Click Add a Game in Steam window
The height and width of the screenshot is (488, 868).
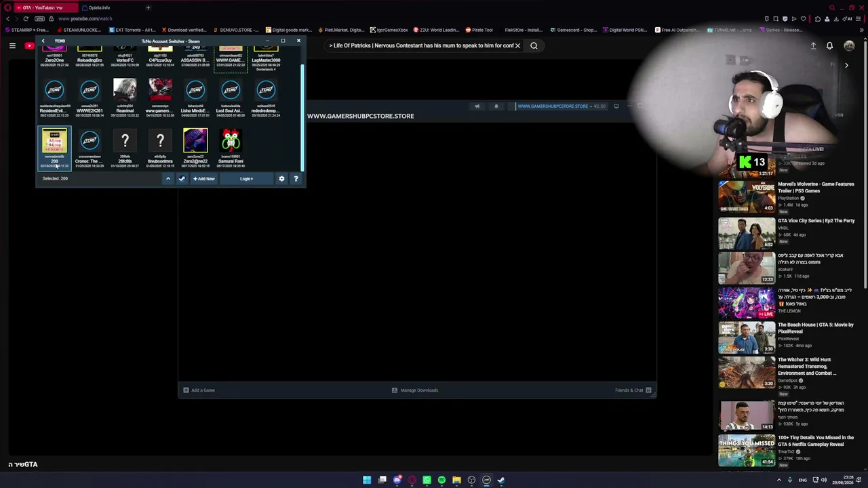(199, 390)
